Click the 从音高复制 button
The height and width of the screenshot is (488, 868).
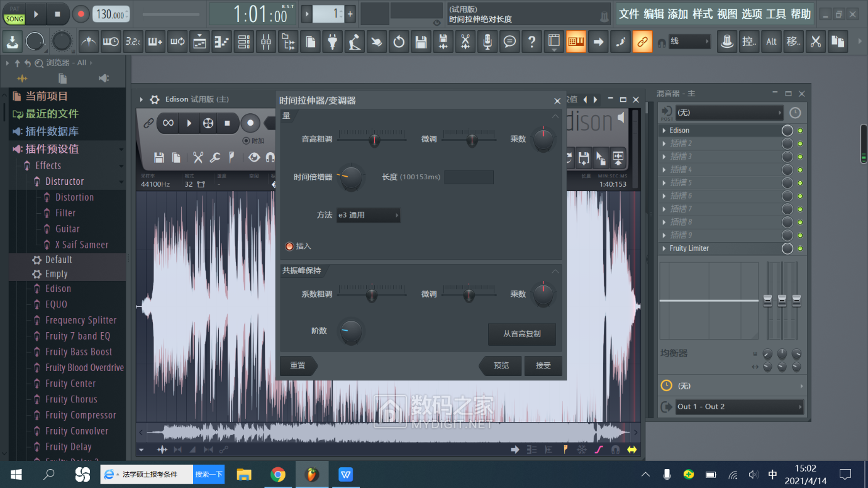point(522,334)
